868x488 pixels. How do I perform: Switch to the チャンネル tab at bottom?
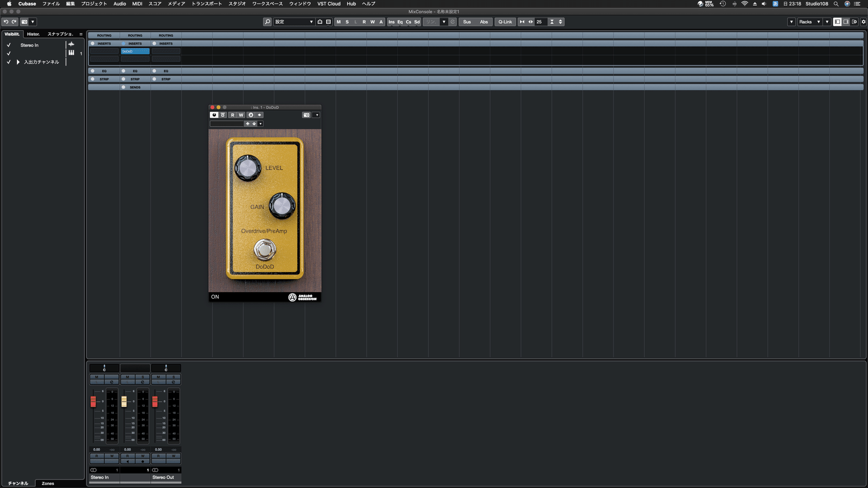[x=18, y=483]
